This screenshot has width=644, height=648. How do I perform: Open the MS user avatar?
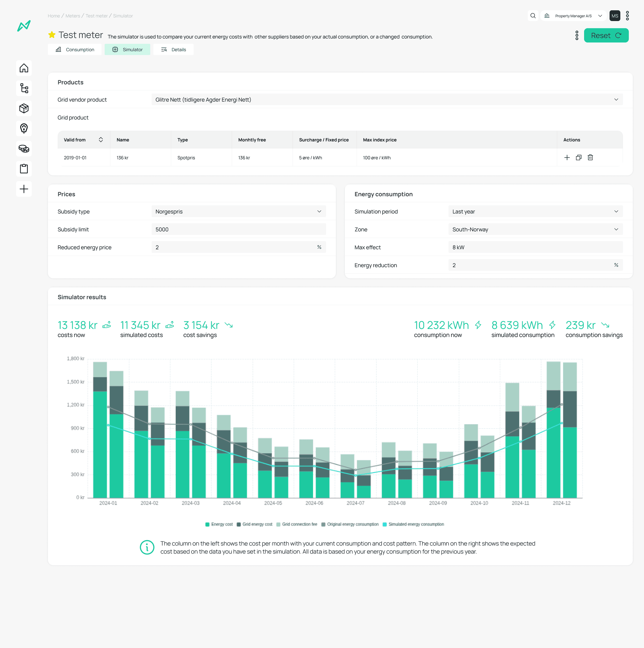pos(614,16)
